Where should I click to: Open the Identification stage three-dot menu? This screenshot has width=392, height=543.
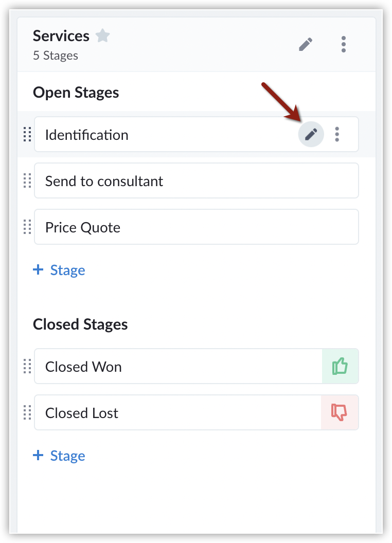pos(337,135)
